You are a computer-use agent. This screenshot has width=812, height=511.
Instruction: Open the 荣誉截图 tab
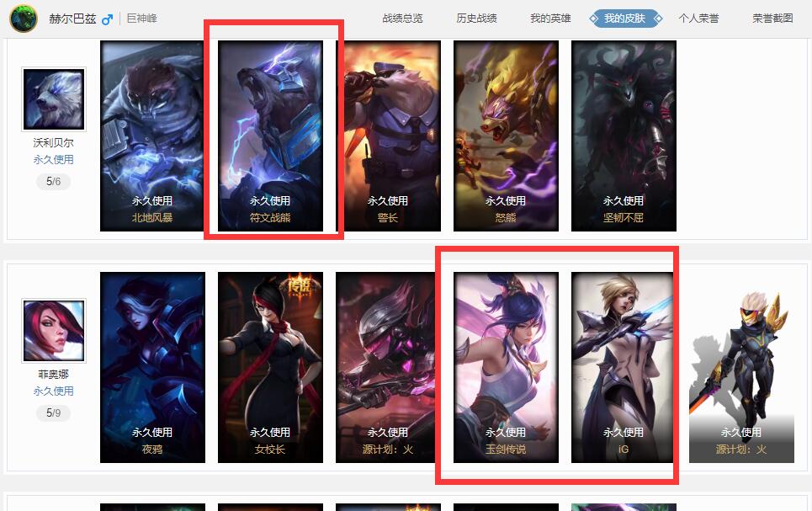[x=772, y=19]
